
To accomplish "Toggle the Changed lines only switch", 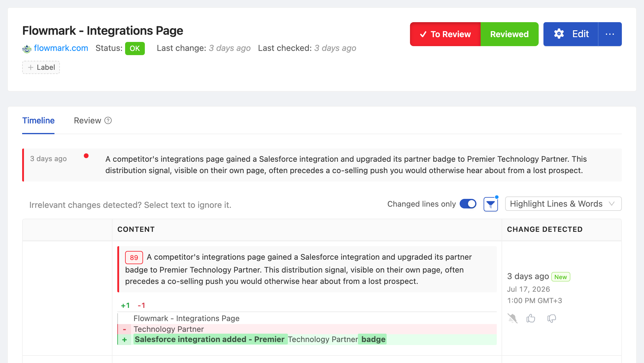I will pyautogui.click(x=468, y=204).
